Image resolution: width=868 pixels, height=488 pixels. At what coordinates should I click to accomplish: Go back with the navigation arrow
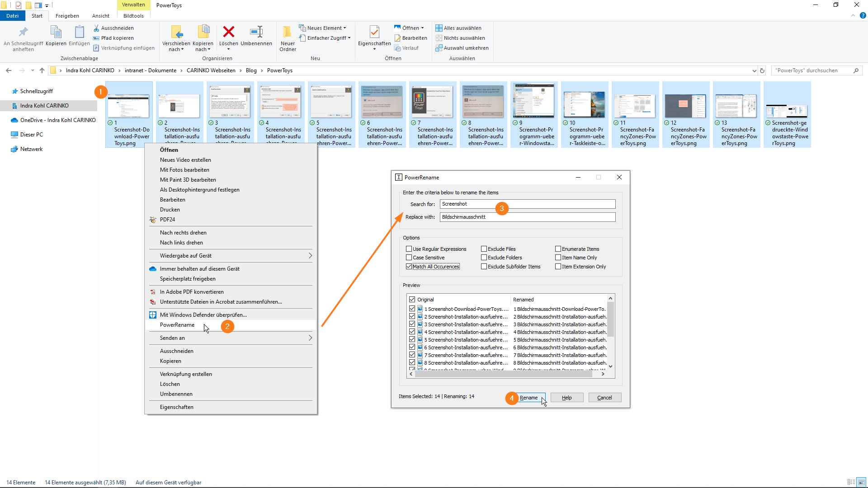(9, 70)
